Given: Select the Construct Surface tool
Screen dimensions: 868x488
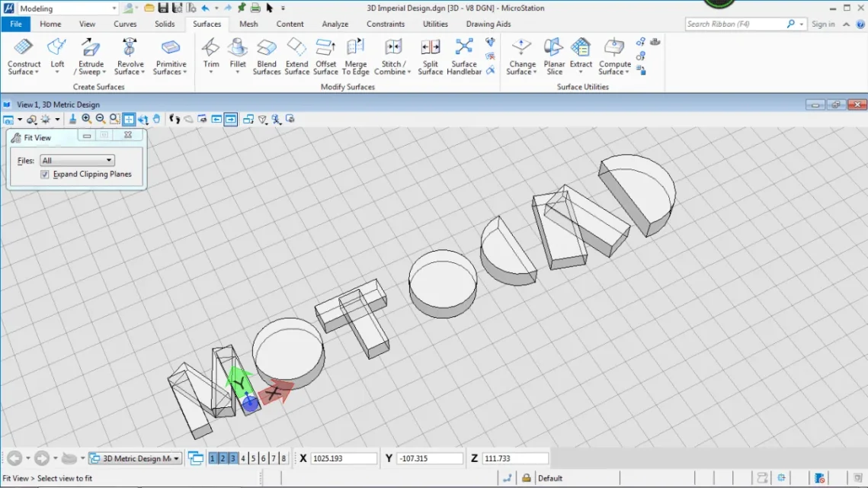Looking at the screenshot, I should (24, 56).
